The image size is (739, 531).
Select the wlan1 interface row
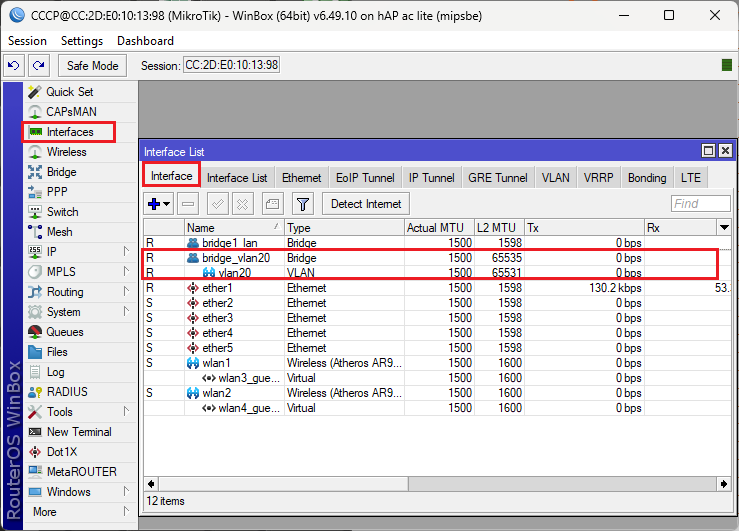437,363
